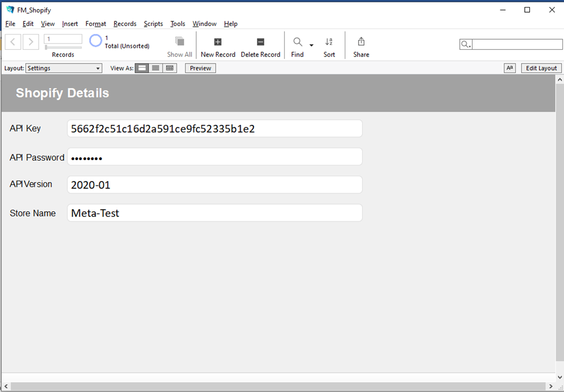Open the Records menu

coord(125,24)
